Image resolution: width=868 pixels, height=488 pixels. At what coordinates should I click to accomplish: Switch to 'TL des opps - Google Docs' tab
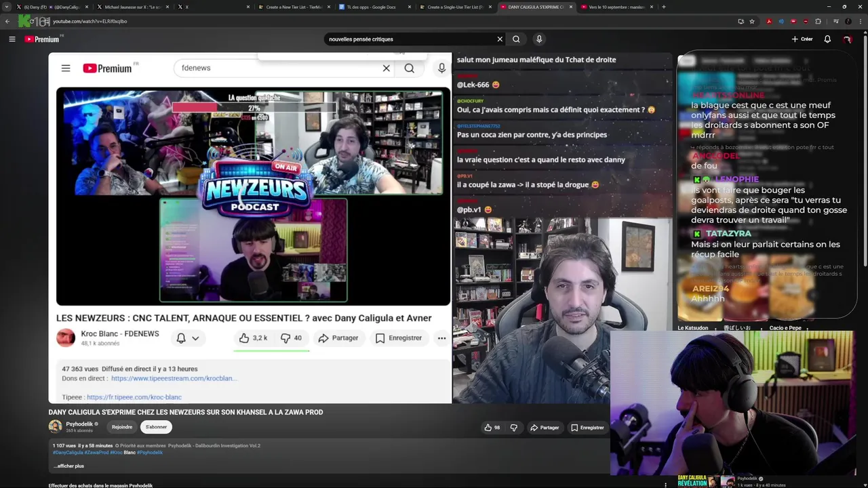374,7
